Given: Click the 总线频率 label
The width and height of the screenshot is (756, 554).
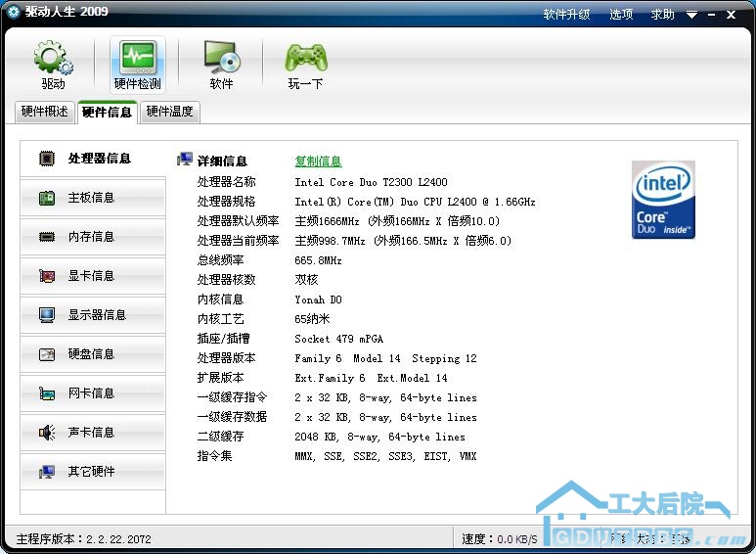Looking at the screenshot, I should click(220, 260).
